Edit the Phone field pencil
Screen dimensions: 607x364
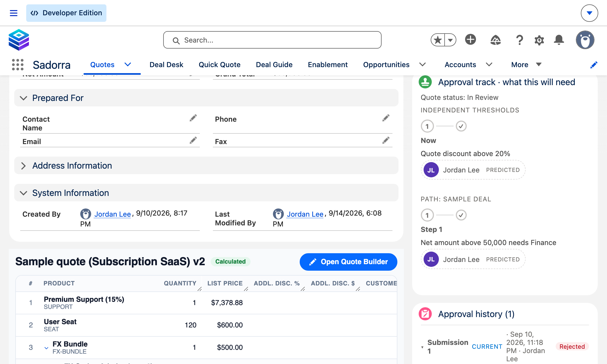[x=386, y=118]
